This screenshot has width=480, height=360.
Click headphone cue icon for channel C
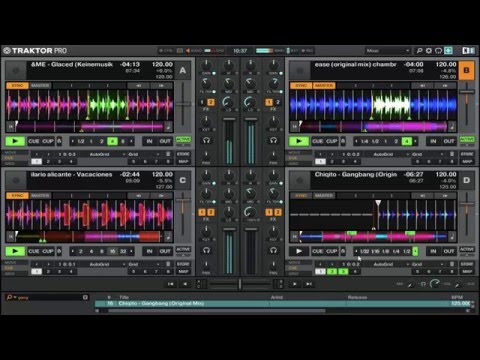point(206,250)
